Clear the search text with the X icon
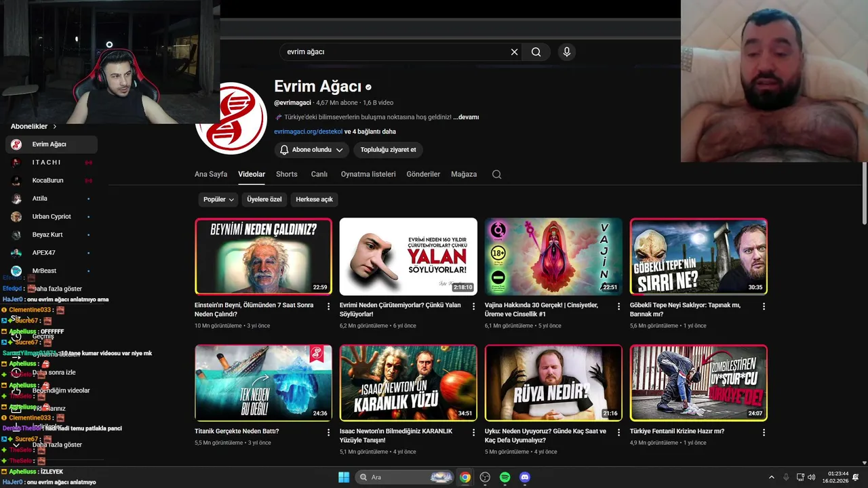This screenshot has height=488, width=868. click(x=514, y=52)
